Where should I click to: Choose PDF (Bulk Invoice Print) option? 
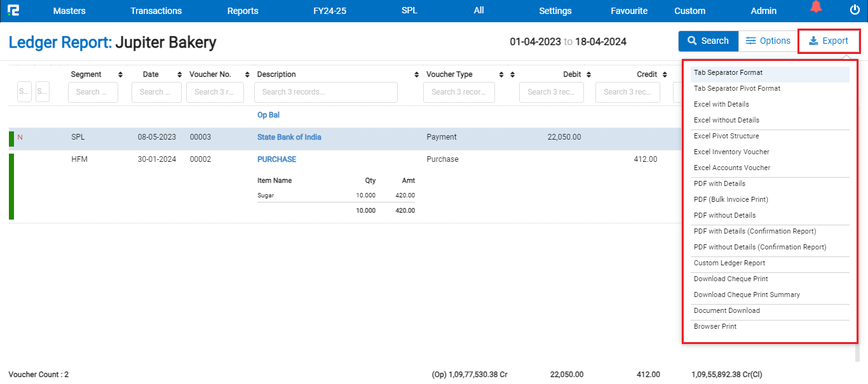click(731, 199)
